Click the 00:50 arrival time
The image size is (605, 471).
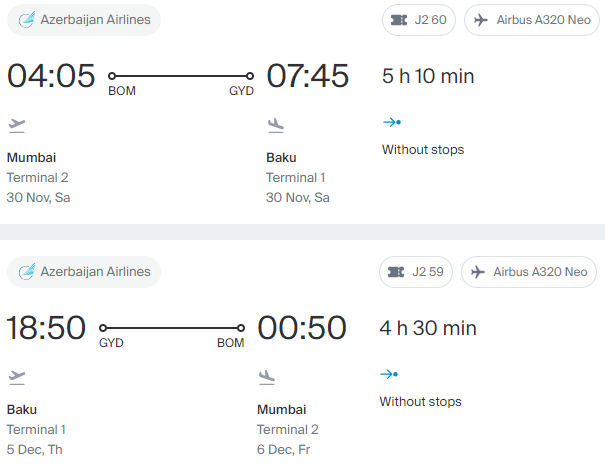coord(302,328)
